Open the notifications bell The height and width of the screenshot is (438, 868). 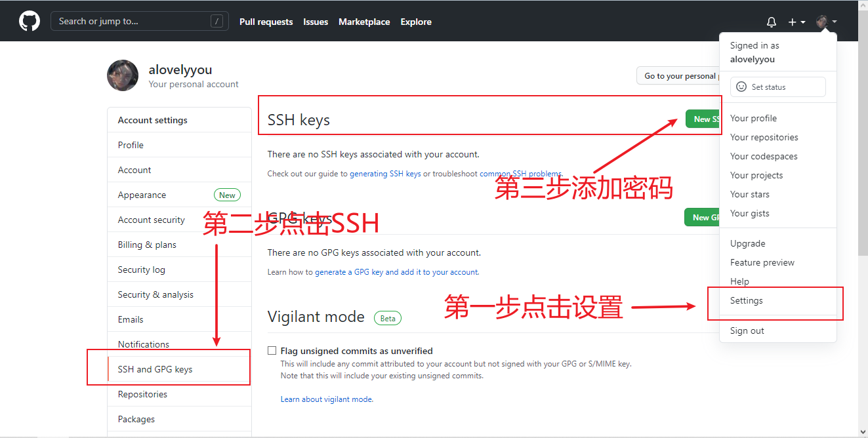click(x=772, y=22)
